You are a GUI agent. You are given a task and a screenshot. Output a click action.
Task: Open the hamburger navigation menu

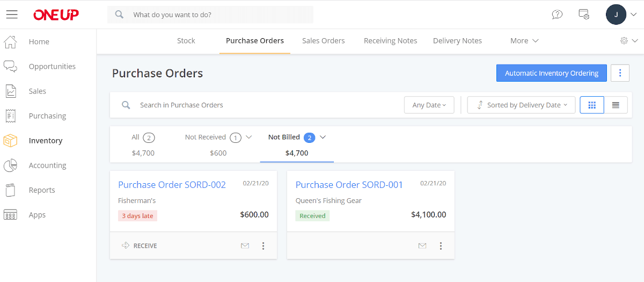pos(12,15)
